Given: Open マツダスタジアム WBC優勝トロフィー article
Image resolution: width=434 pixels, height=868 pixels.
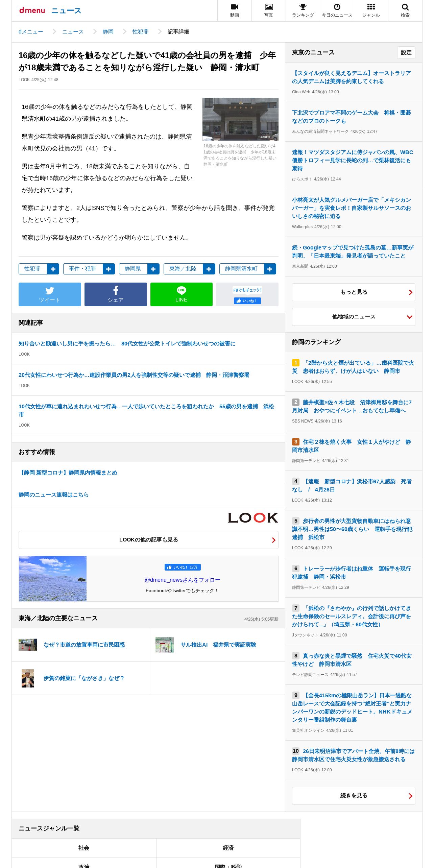Looking at the screenshot, I should coord(353,161).
